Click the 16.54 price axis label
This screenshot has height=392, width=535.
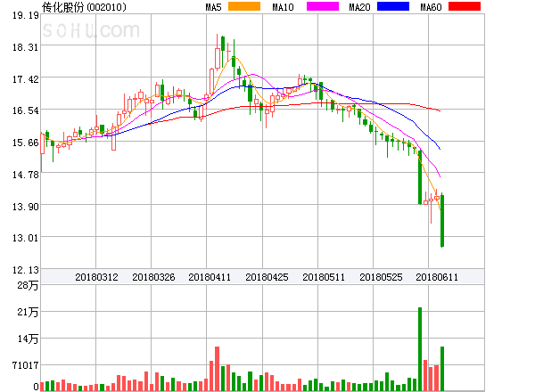pyautogui.click(x=26, y=110)
